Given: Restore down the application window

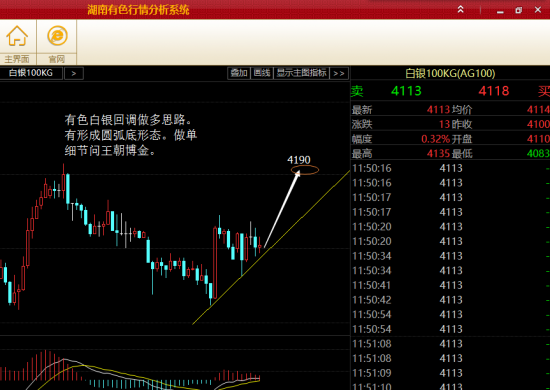Looking at the screenshot, I should pyautogui.click(x=519, y=10).
